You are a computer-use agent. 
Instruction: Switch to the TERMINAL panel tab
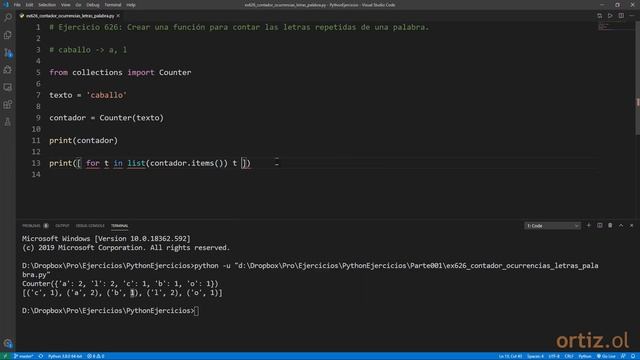pyautogui.click(x=120, y=226)
